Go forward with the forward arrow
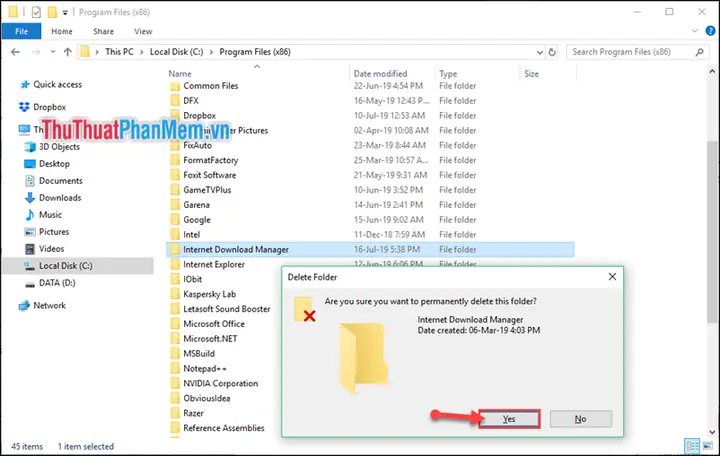The width and height of the screenshot is (720, 456). 36,52
